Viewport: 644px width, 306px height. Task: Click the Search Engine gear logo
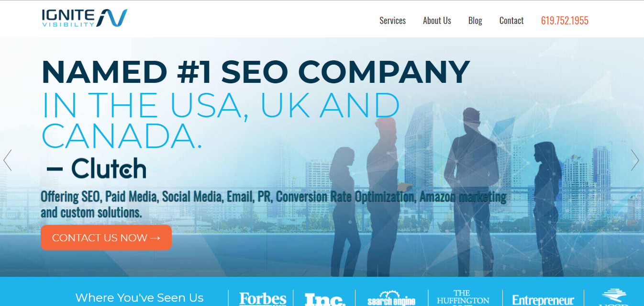pos(391,298)
